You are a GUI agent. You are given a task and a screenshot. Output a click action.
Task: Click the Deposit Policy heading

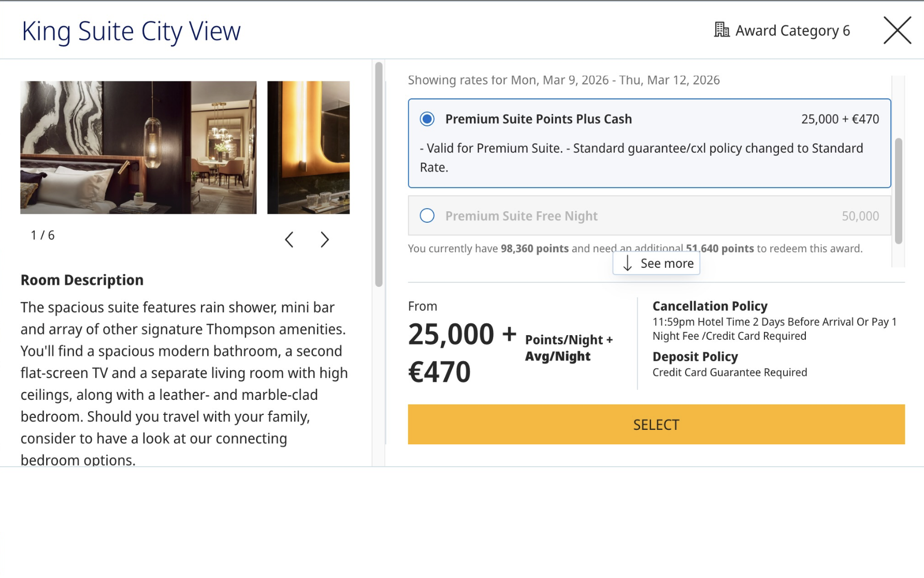click(x=695, y=357)
